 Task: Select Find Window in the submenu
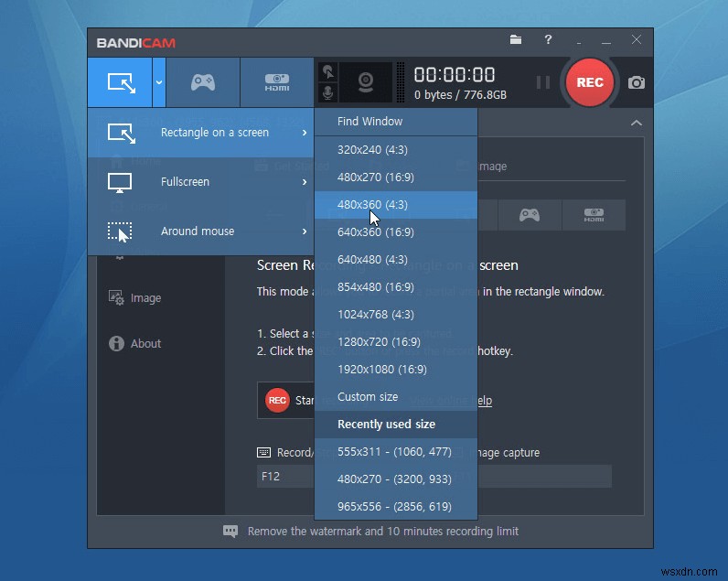(x=396, y=122)
